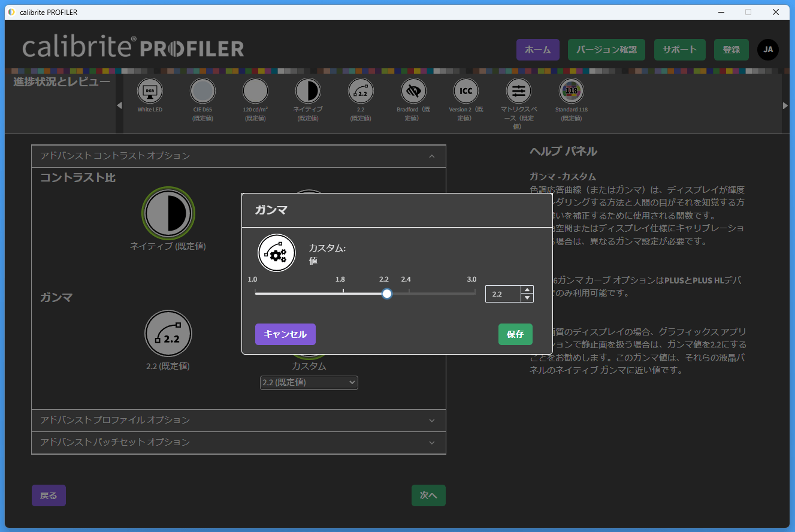
Task: Select the Native contrast step in progress bar
Action: (x=308, y=91)
